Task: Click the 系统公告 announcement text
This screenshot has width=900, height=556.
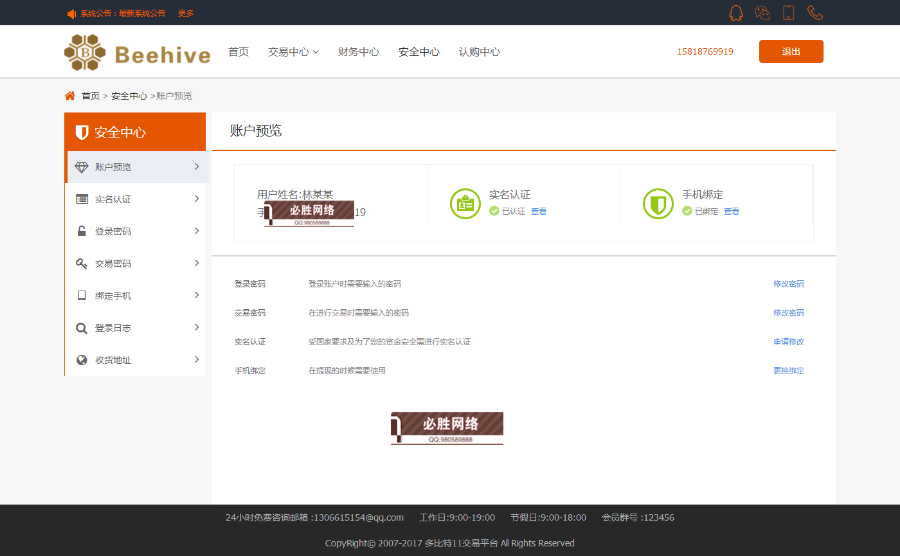Action: click(x=123, y=13)
